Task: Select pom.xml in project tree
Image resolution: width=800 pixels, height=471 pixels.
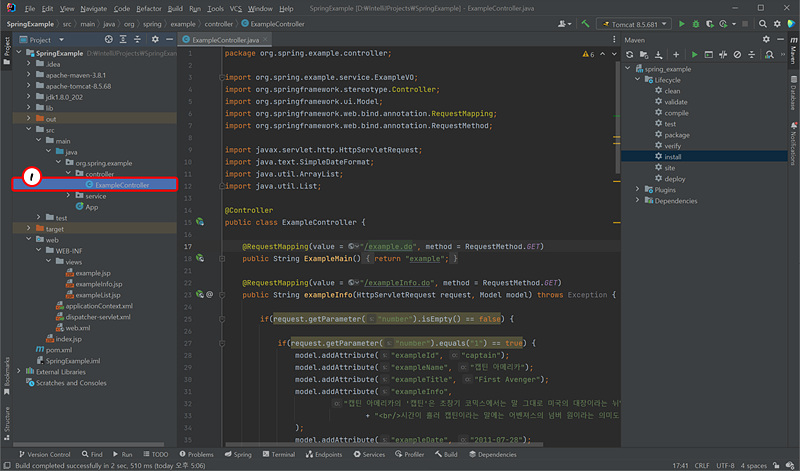Action: tap(54, 350)
